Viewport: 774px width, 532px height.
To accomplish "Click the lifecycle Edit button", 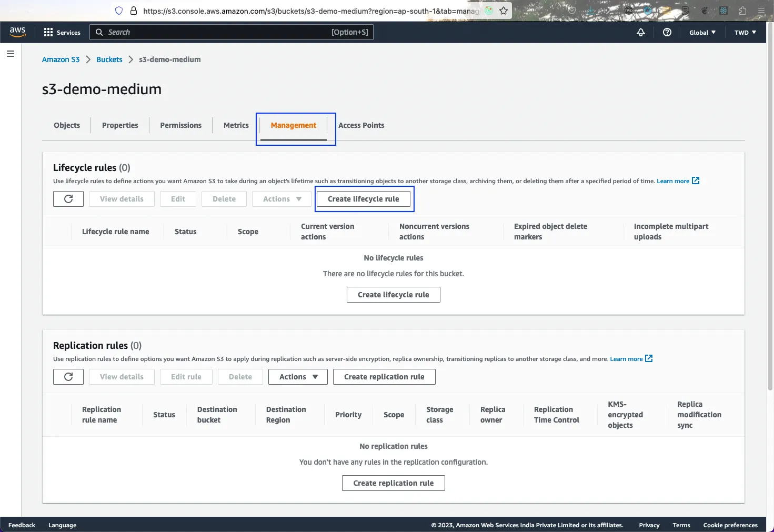I will tap(178, 199).
